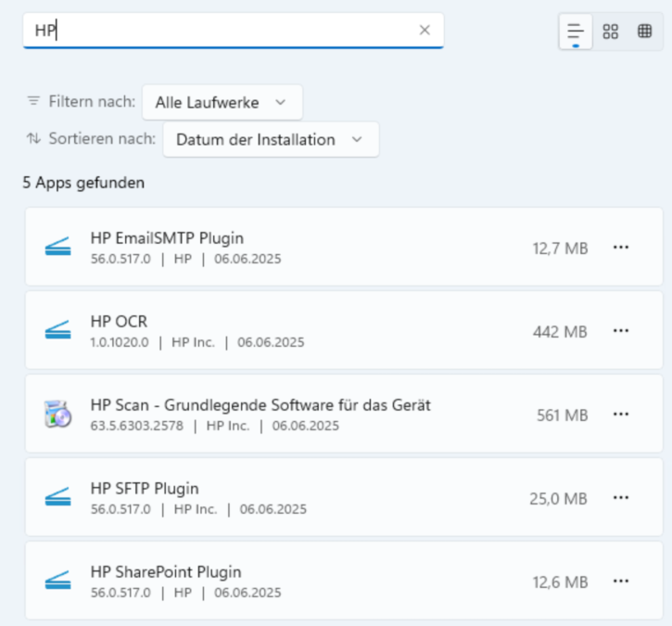This screenshot has height=626, width=672.
Task: Select the HP Scan - Grundlegende Software entry
Action: (x=260, y=405)
